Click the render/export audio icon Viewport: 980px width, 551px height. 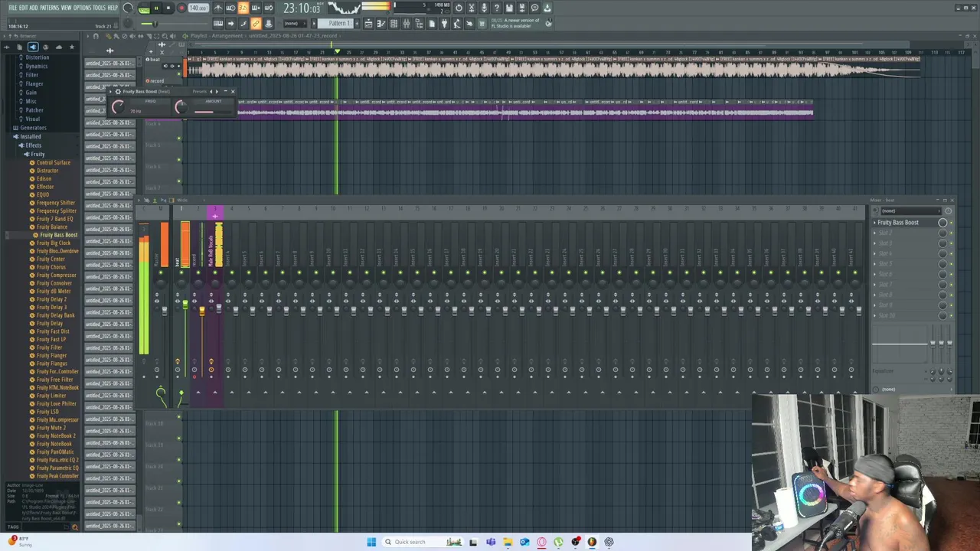(x=521, y=8)
